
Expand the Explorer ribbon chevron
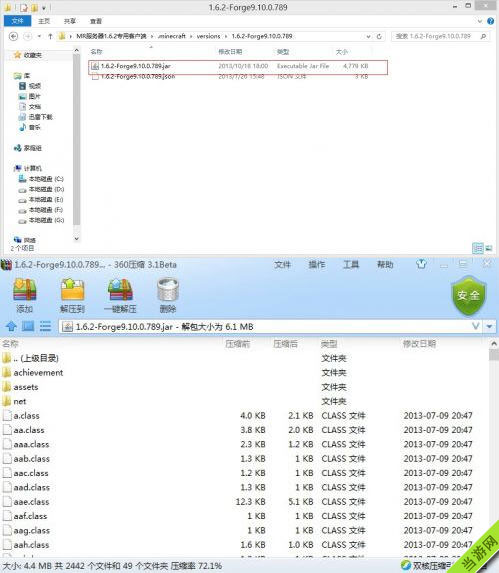pos(480,21)
